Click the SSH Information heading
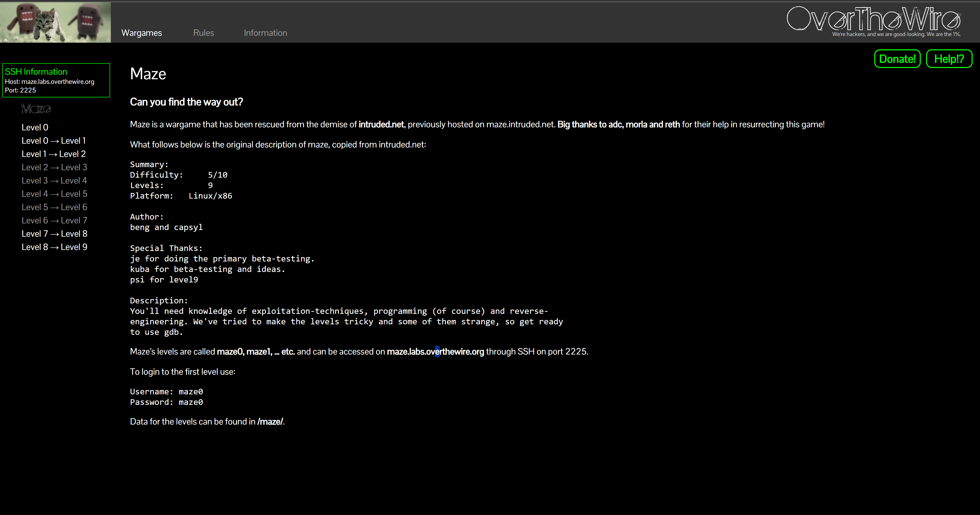This screenshot has width=980, height=515. (x=36, y=72)
